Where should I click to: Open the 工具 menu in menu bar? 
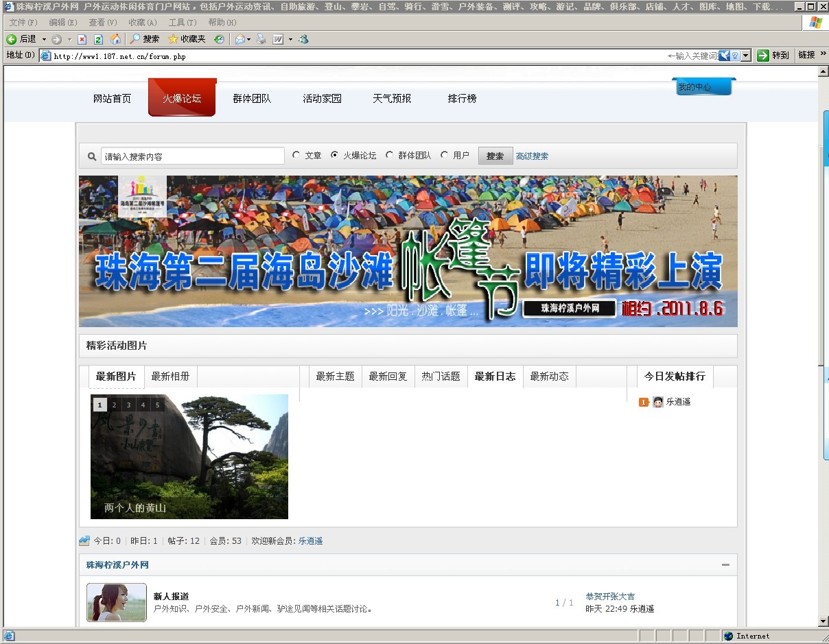pyautogui.click(x=182, y=23)
